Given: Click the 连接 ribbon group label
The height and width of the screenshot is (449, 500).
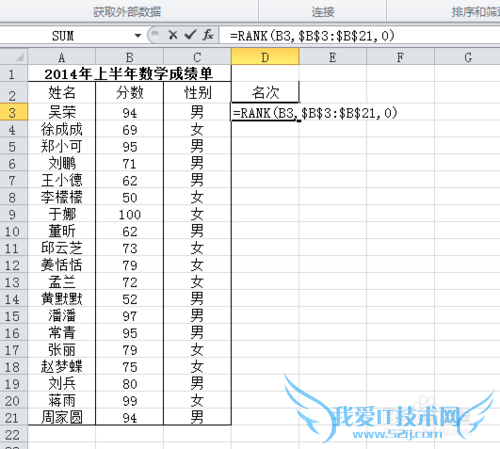Looking at the screenshot, I should (323, 12).
